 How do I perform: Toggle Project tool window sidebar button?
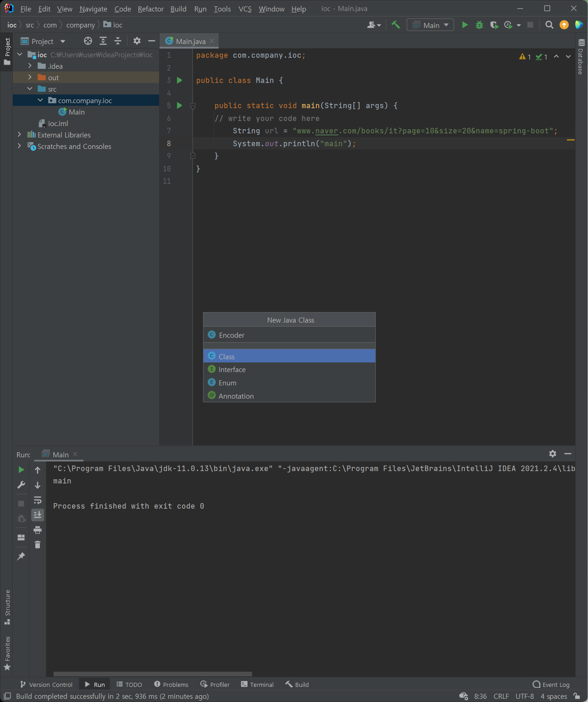tap(7, 51)
